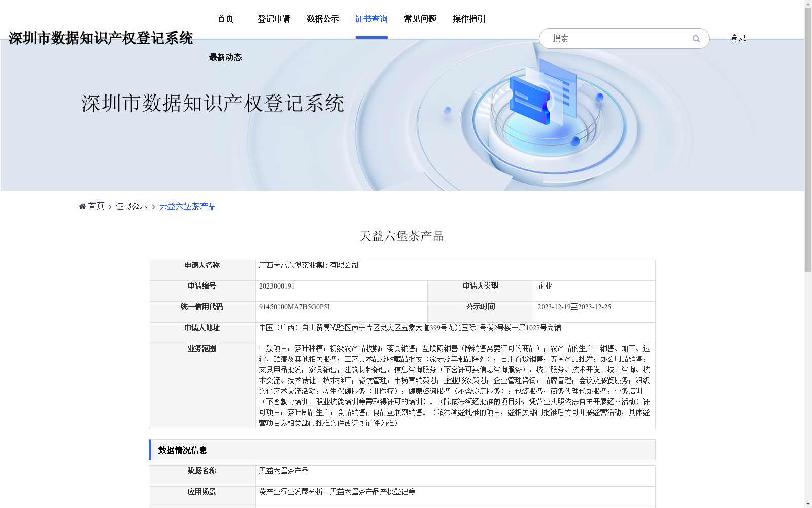The width and height of the screenshot is (812, 508).
Task: Click the 申请人名称 label cell
Action: [x=202, y=270]
